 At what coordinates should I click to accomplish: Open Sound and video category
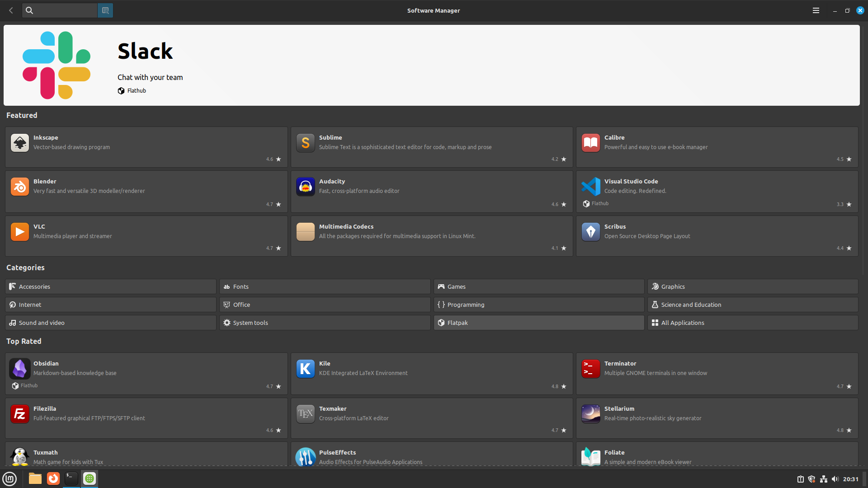tap(111, 323)
